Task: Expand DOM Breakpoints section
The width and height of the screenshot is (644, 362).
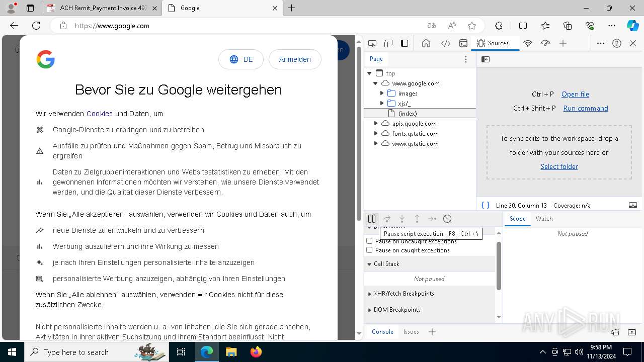Action: tap(429, 310)
